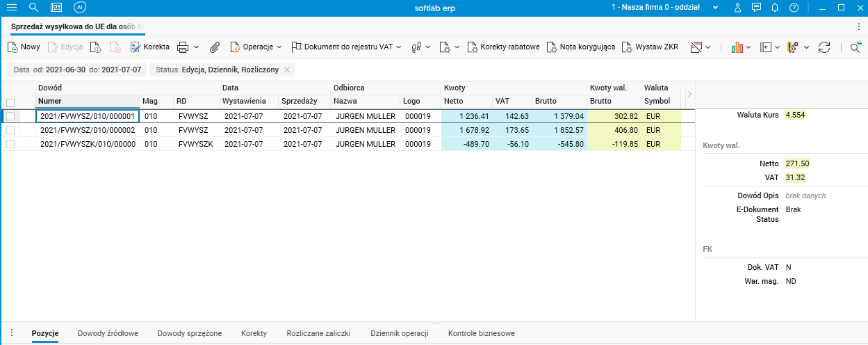Sort by the Netto column header
This screenshot has width=868, height=345.
(x=467, y=102)
